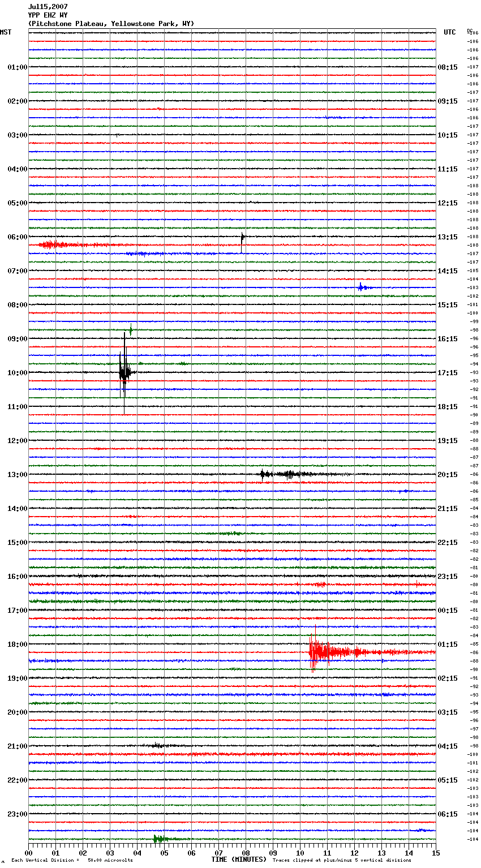The image size is (481, 868).
Task: Click the "(Pitchstone Plateau, Yellowstone Park, WY)" title
Action: 111,24
